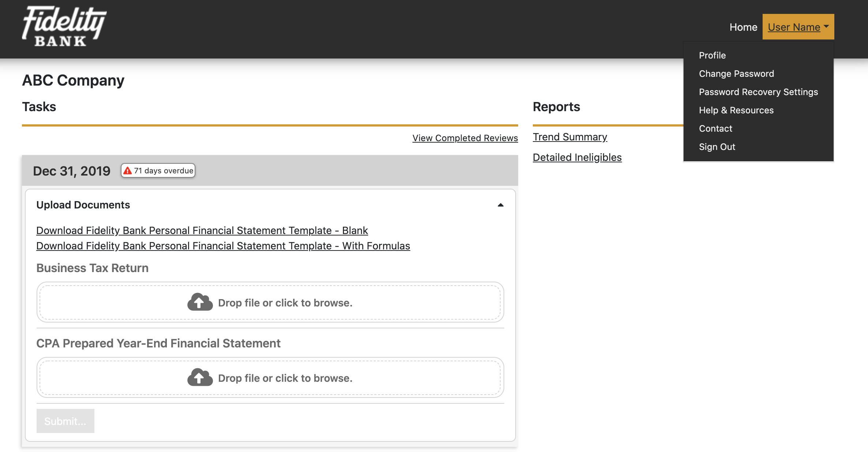Collapse the Upload Documents section arrow
The image size is (868, 452).
click(501, 205)
